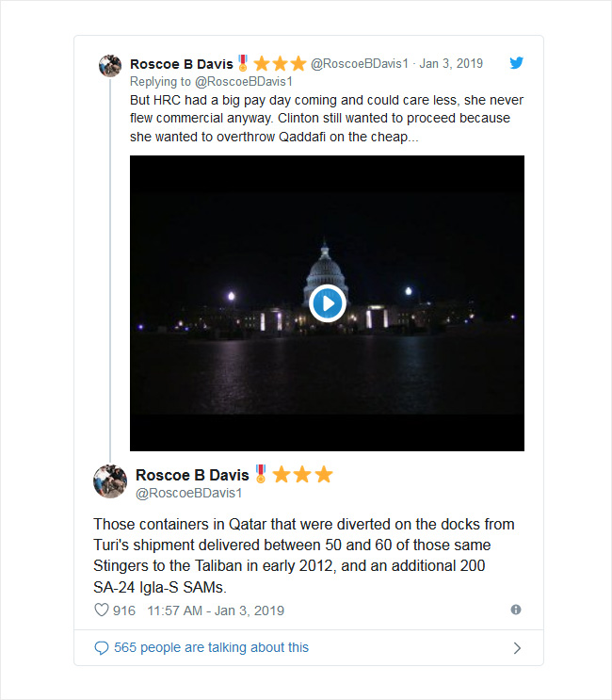
Task: Play the Capitol night video
Action: point(328,303)
